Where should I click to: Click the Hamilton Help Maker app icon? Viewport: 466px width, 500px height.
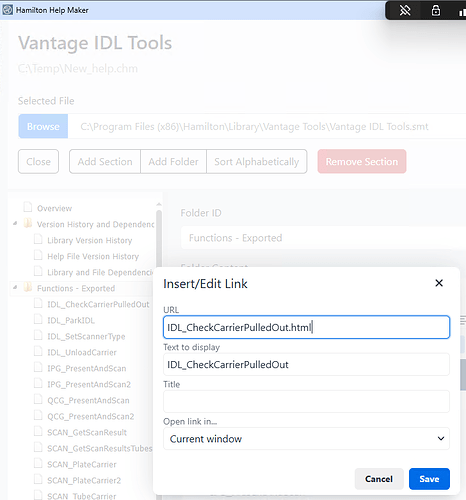[7, 10]
